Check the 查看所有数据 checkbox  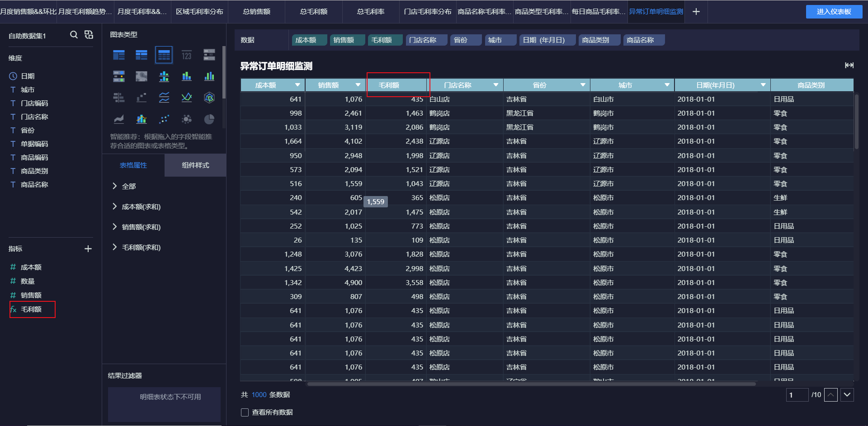tap(245, 412)
